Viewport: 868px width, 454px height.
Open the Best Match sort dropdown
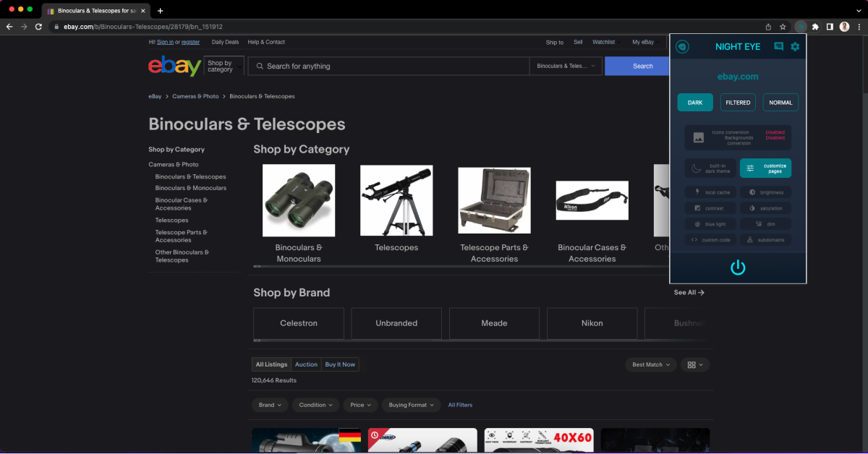[x=651, y=364]
